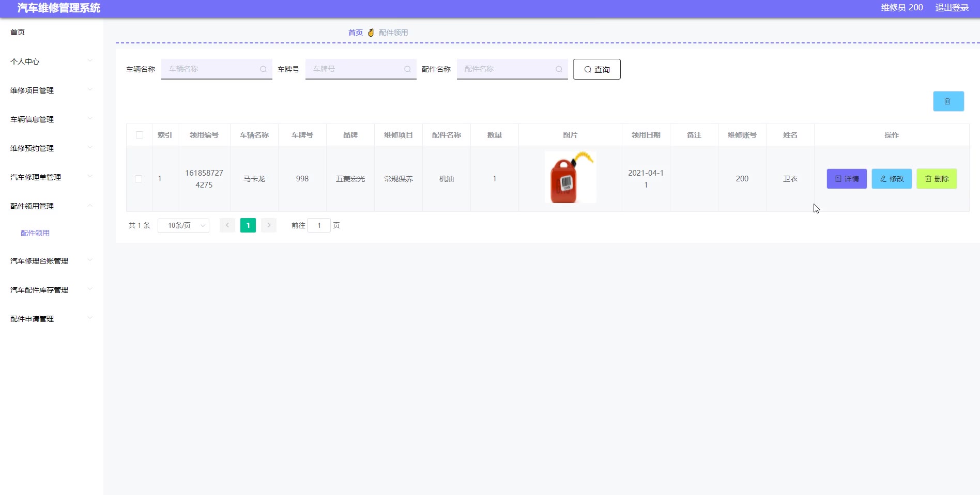Image resolution: width=980 pixels, height=495 pixels.
Task: Click the 五菱宏光 cell
Action: (350, 179)
